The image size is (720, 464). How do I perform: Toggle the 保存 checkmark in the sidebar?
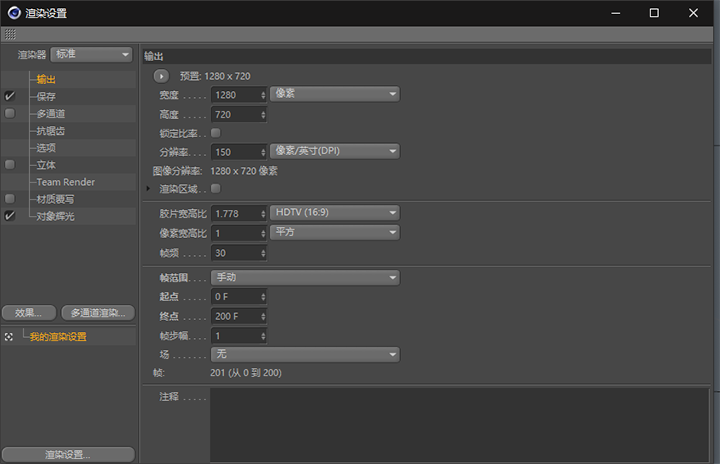(10, 96)
